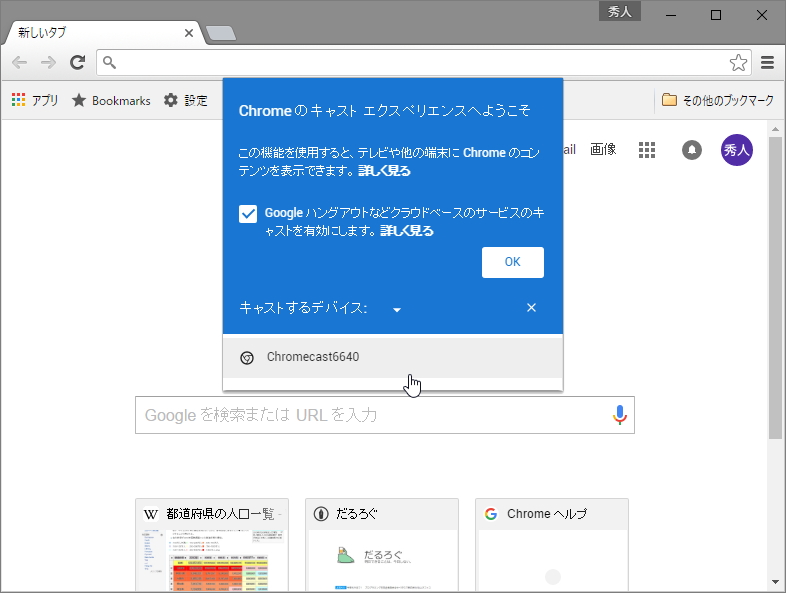Follow 詳しく見る link beside the Hangouts checkbox

(407, 231)
